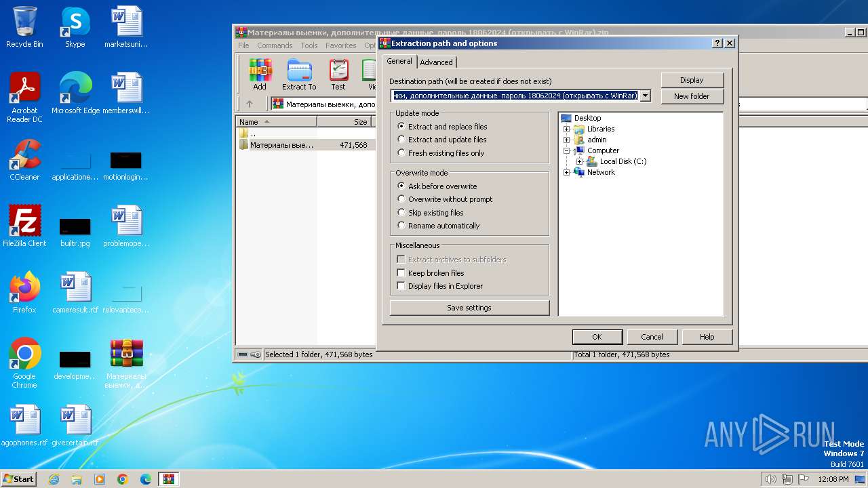Select the FileZilla Client shortcut
Image resolution: width=868 pixels, height=488 pixels.
[x=24, y=226]
